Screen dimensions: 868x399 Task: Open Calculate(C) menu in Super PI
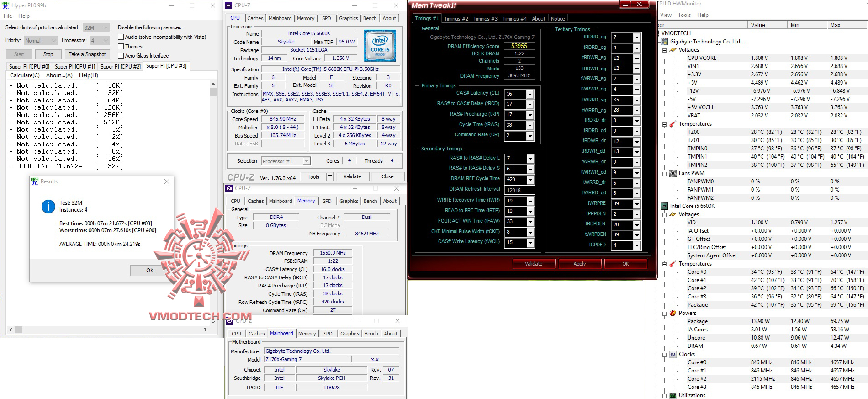tap(25, 75)
